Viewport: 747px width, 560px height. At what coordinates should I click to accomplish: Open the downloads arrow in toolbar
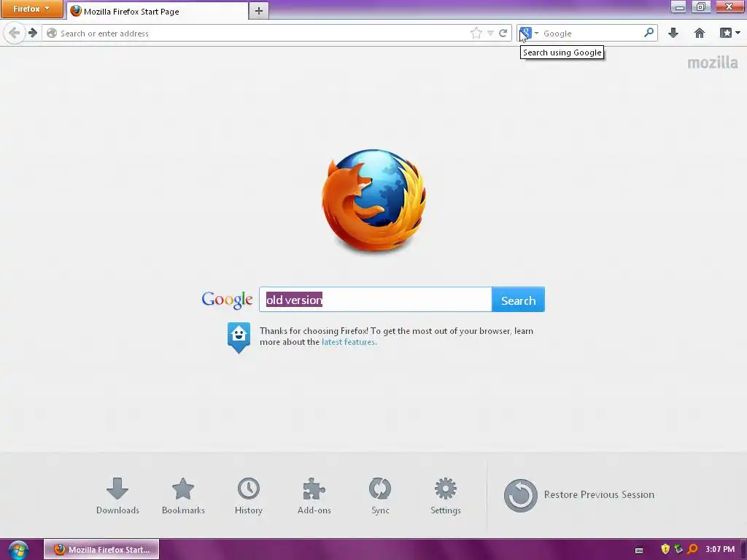pyautogui.click(x=673, y=33)
